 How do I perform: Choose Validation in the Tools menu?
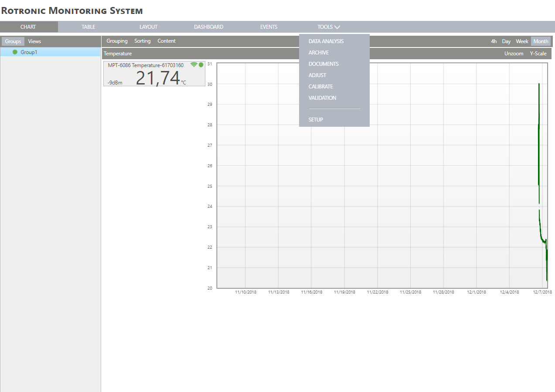click(x=322, y=98)
